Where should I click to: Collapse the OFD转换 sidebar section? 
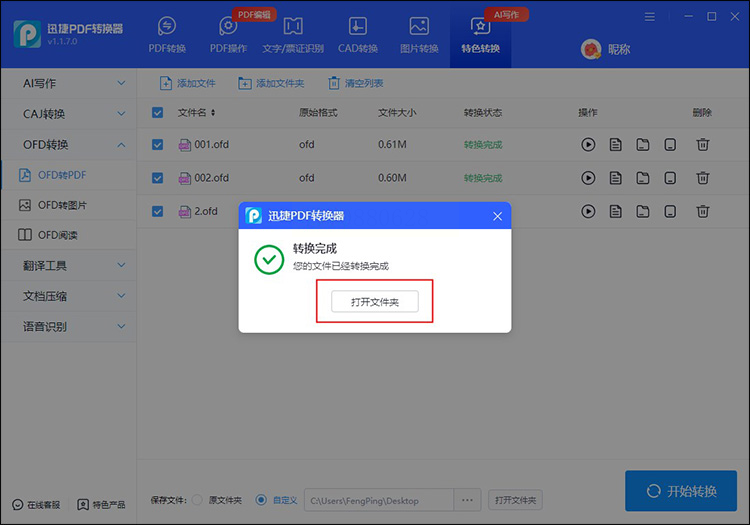click(x=69, y=144)
